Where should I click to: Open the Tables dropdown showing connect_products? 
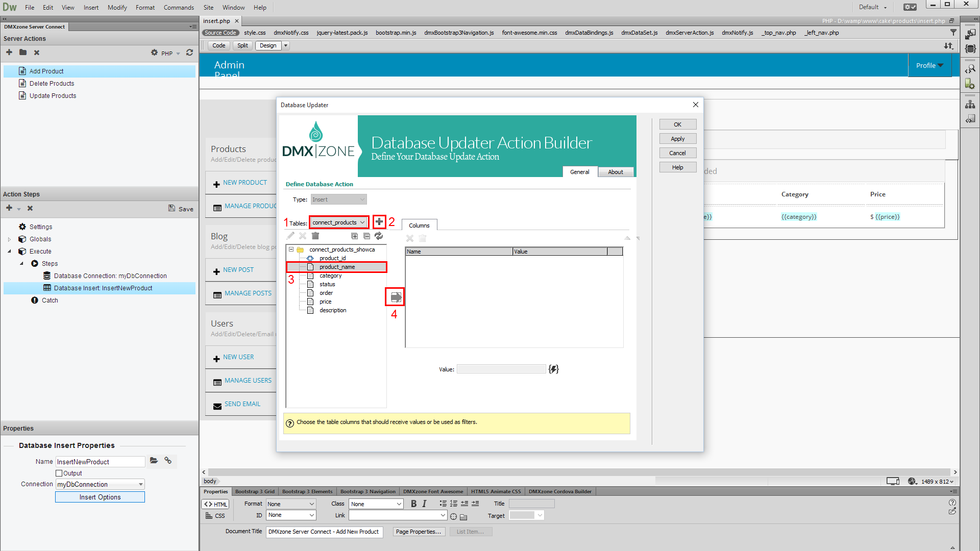click(x=339, y=222)
